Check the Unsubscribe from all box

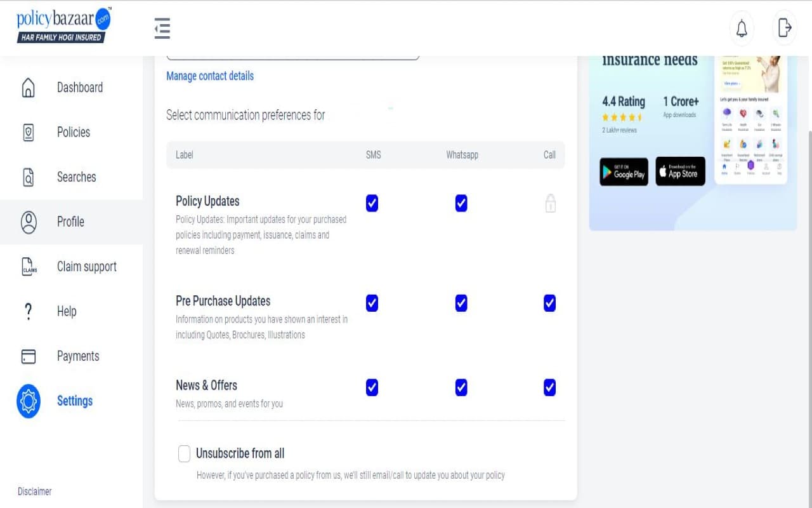coord(184,453)
